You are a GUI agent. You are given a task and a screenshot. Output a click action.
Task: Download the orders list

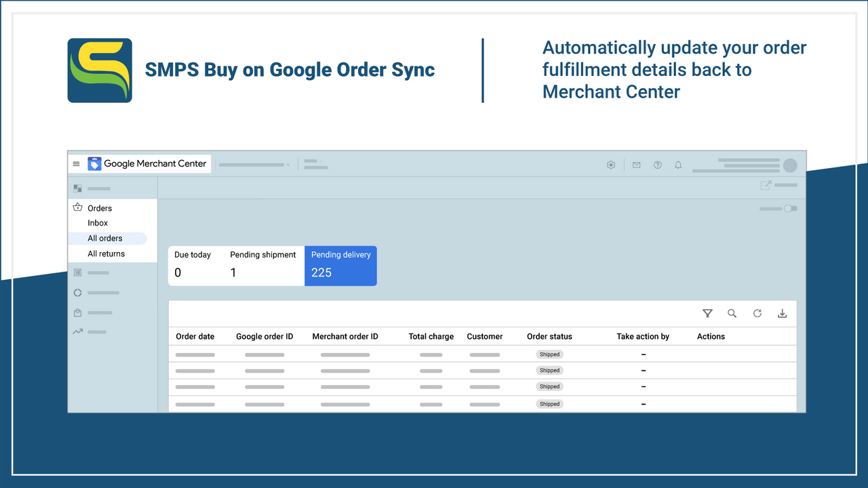pyautogui.click(x=782, y=313)
